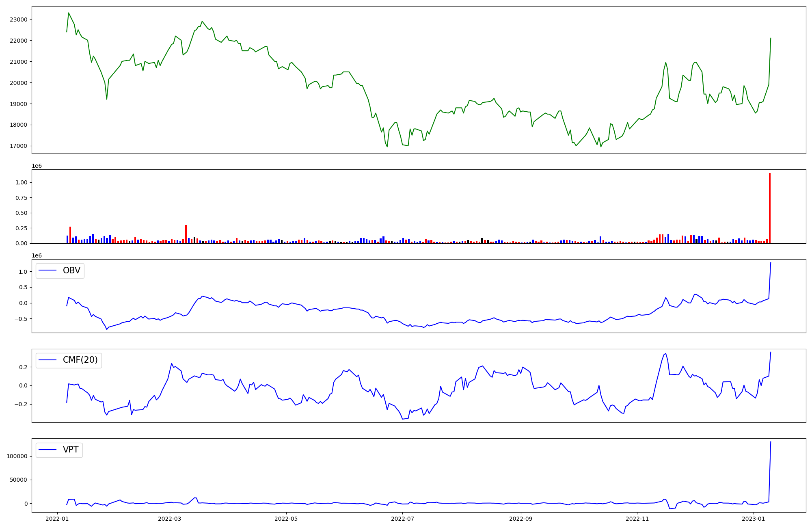Click the −0.2 tick on the CMF axis
The height and width of the screenshot is (528, 812).
point(20,404)
